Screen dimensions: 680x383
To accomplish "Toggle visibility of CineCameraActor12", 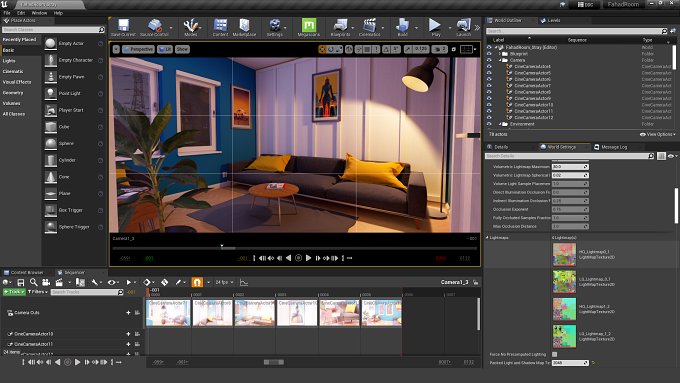I will point(489,118).
